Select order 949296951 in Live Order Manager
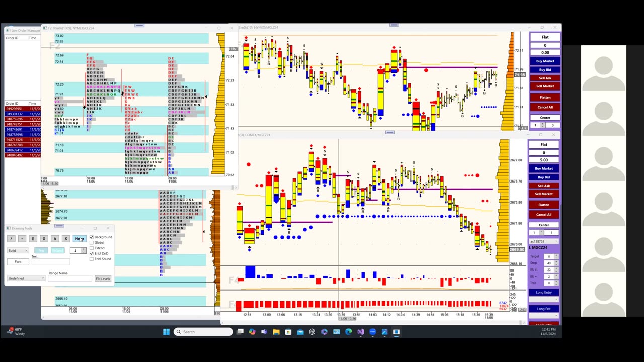The width and height of the screenshot is (644, 362). click(x=23, y=109)
